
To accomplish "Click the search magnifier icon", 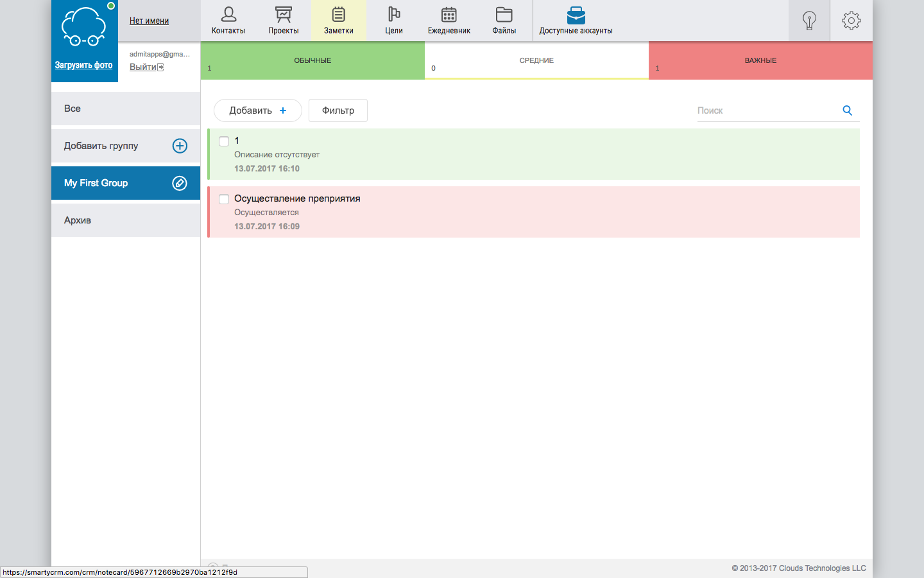I will coord(847,110).
